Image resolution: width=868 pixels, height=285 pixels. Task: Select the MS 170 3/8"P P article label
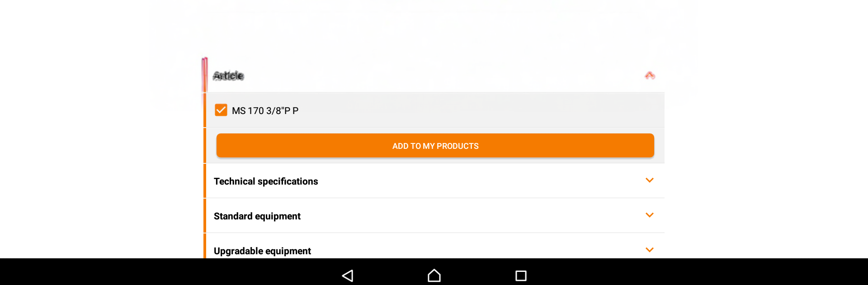coord(265,111)
